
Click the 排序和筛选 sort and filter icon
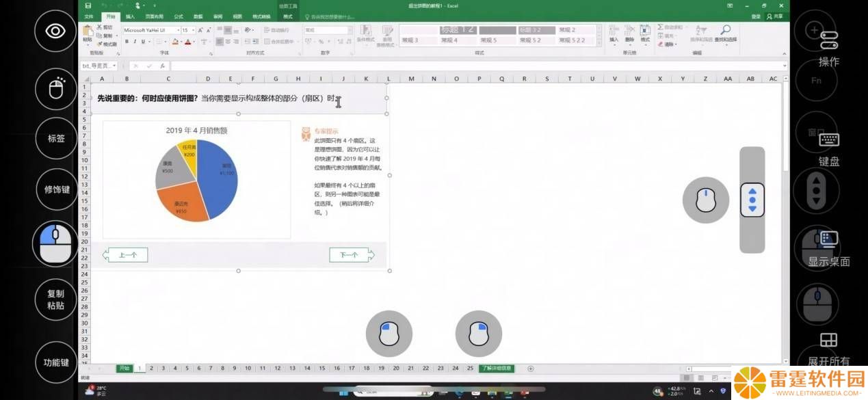(702, 29)
